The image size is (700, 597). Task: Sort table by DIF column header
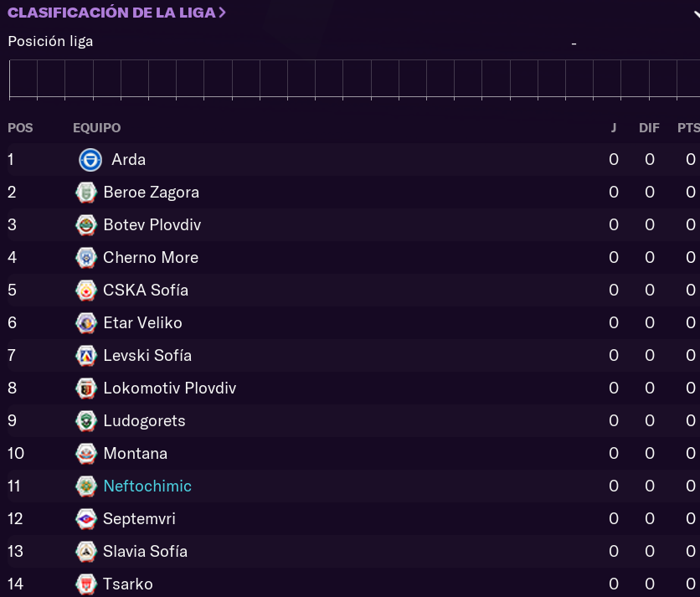[x=649, y=128]
